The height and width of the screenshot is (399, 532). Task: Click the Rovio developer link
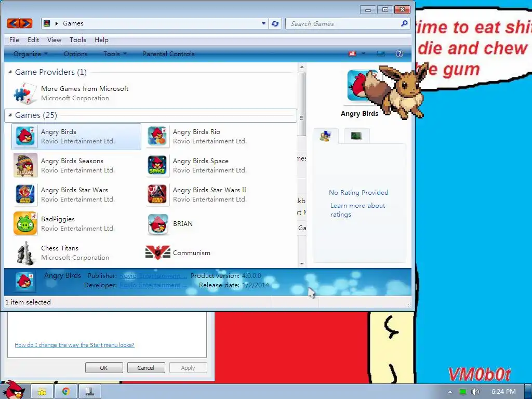coord(153,285)
